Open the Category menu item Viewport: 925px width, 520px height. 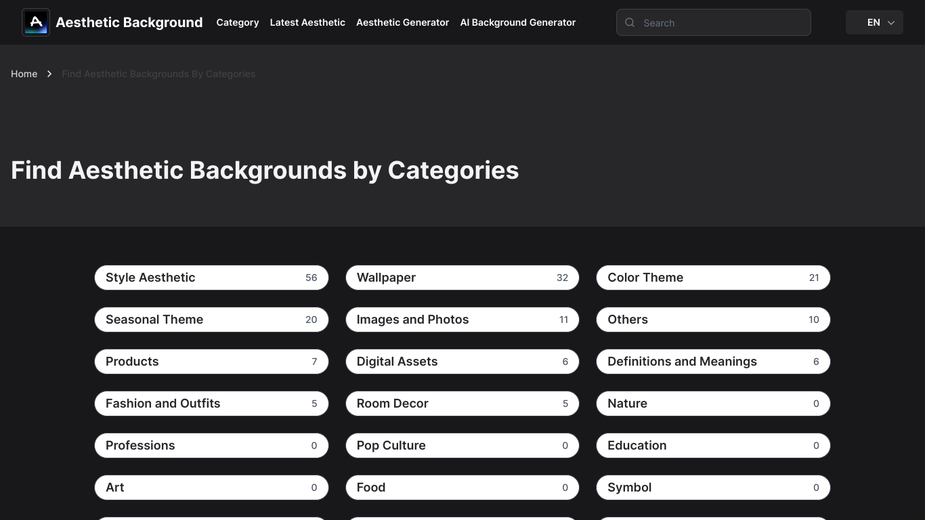237,22
